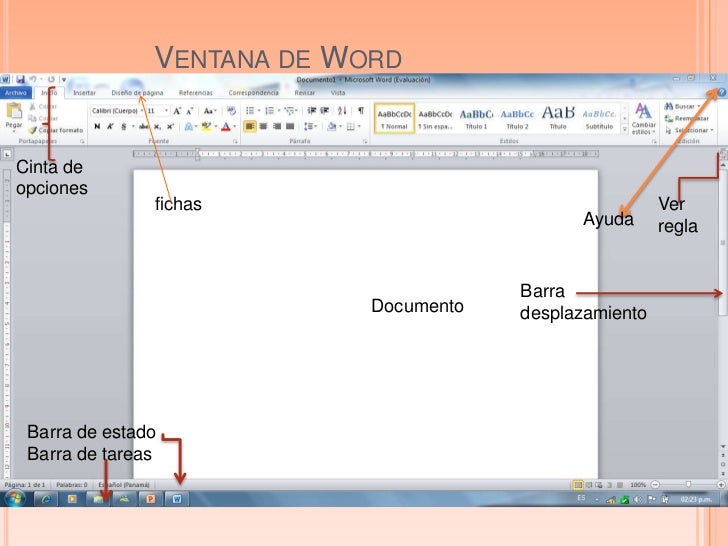This screenshot has width=728, height=546.
Task: Click the Reemplazar option
Action: tap(687, 118)
